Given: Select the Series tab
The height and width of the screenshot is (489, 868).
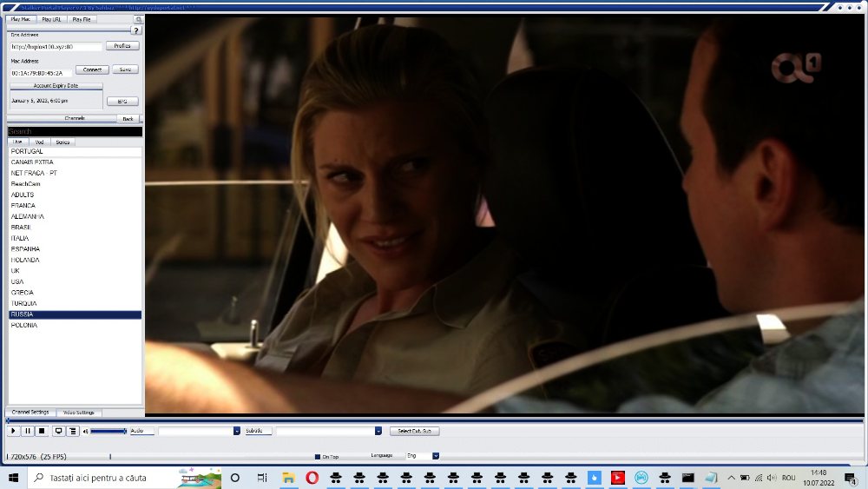Looking at the screenshot, I should [x=62, y=142].
